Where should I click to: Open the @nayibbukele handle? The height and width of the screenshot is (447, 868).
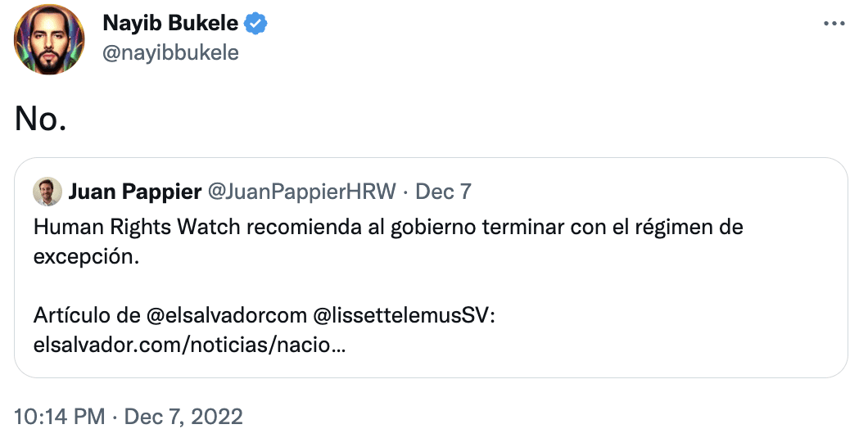click(x=170, y=52)
